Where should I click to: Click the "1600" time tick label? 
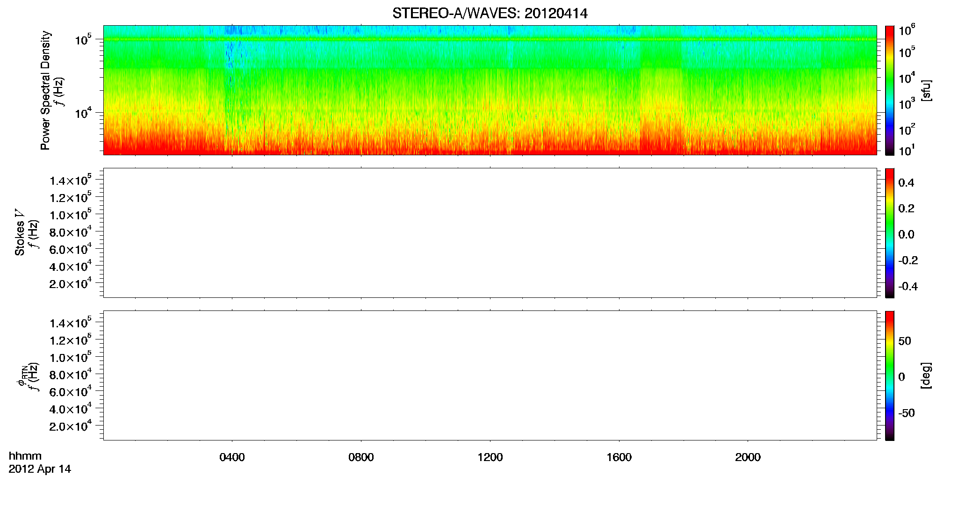619,457
